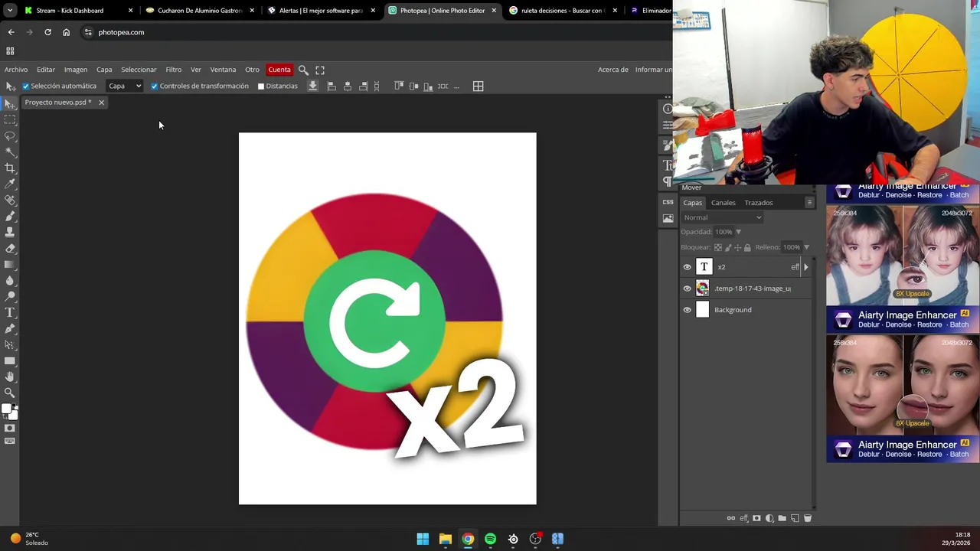Expand the x2 layer effects arrow

805,267
